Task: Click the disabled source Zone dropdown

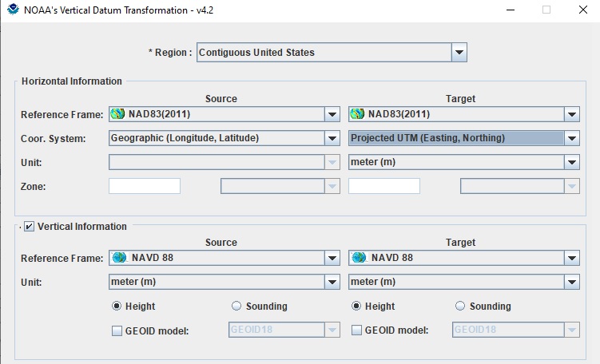Action: 280,186
